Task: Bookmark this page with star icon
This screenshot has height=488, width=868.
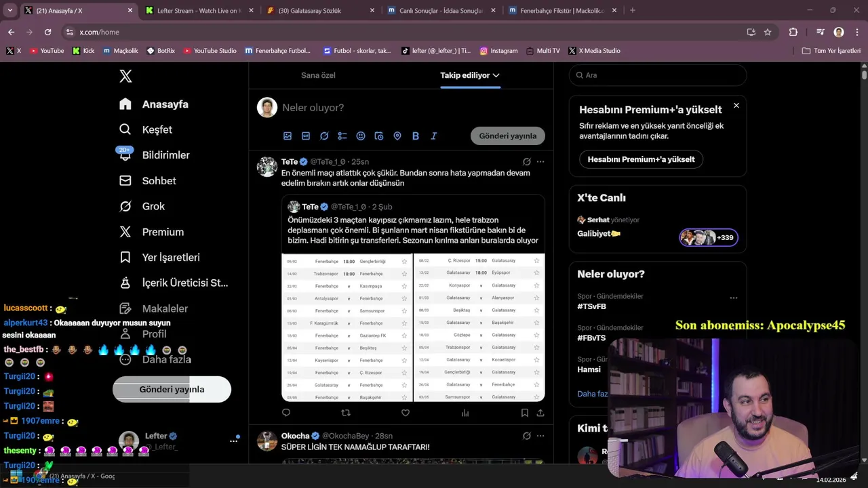Action: click(768, 32)
